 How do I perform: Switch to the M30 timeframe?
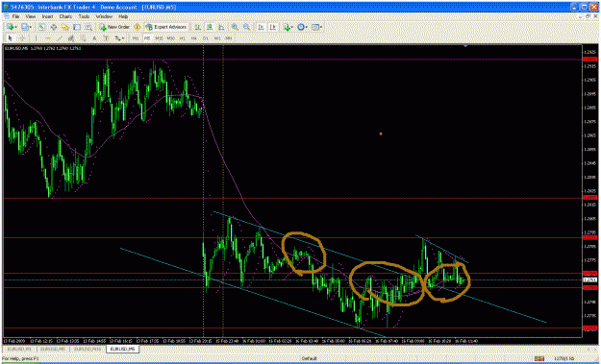[170, 38]
